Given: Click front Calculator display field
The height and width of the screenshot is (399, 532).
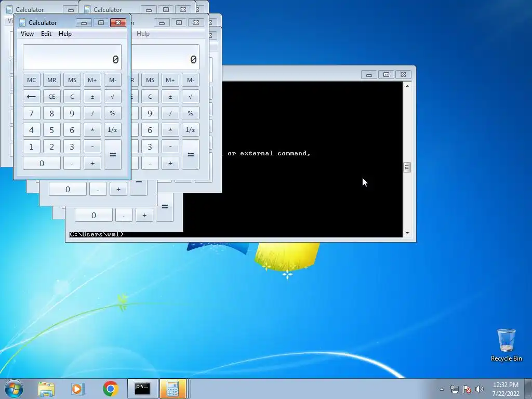Looking at the screenshot, I should (x=72, y=57).
